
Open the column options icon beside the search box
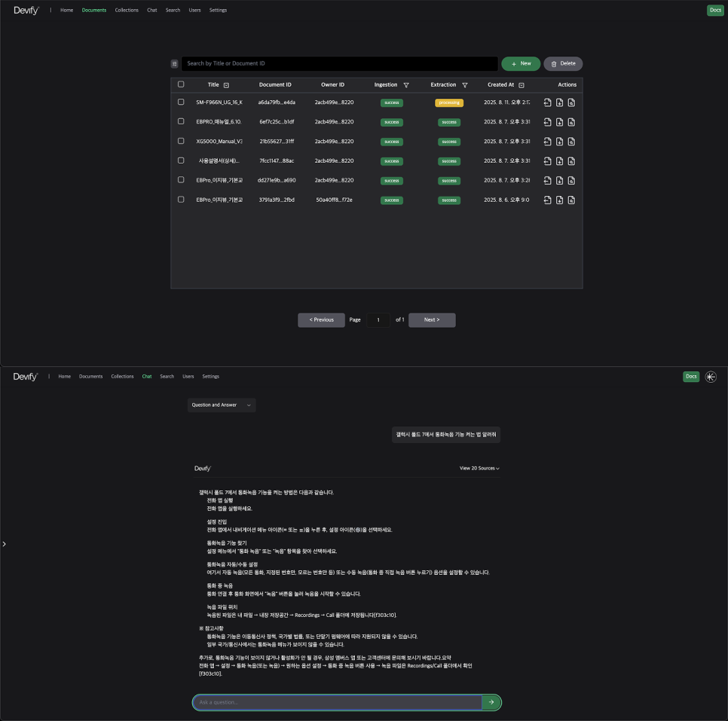pyautogui.click(x=175, y=64)
